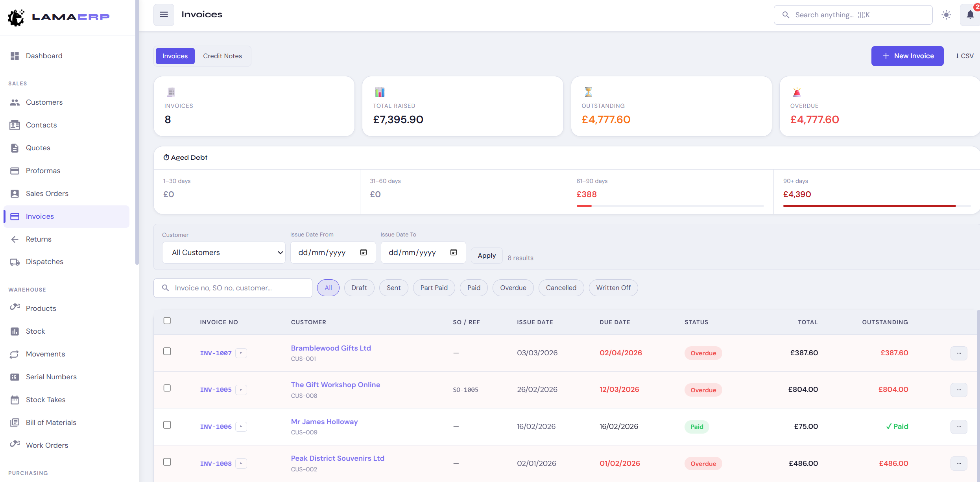Open Work Orders
Viewport: 980px width, 482px height.
click(66, 445)
